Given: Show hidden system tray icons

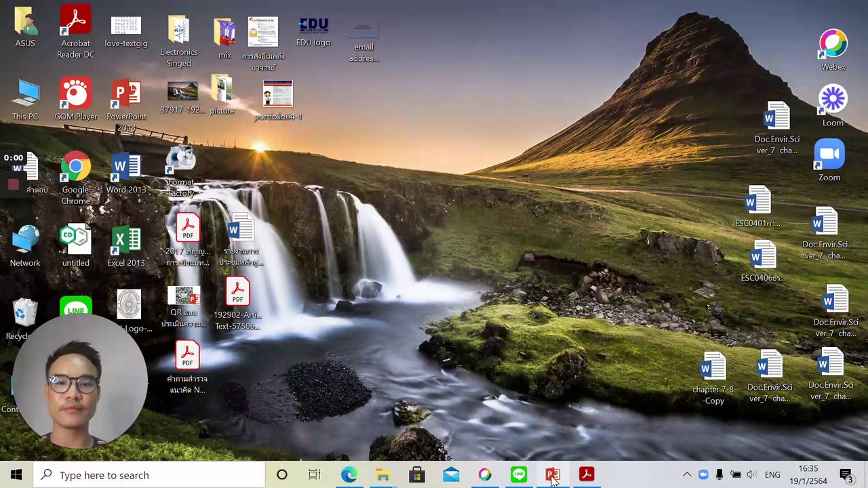Looking at the screenshot, I should coord(687,475).
